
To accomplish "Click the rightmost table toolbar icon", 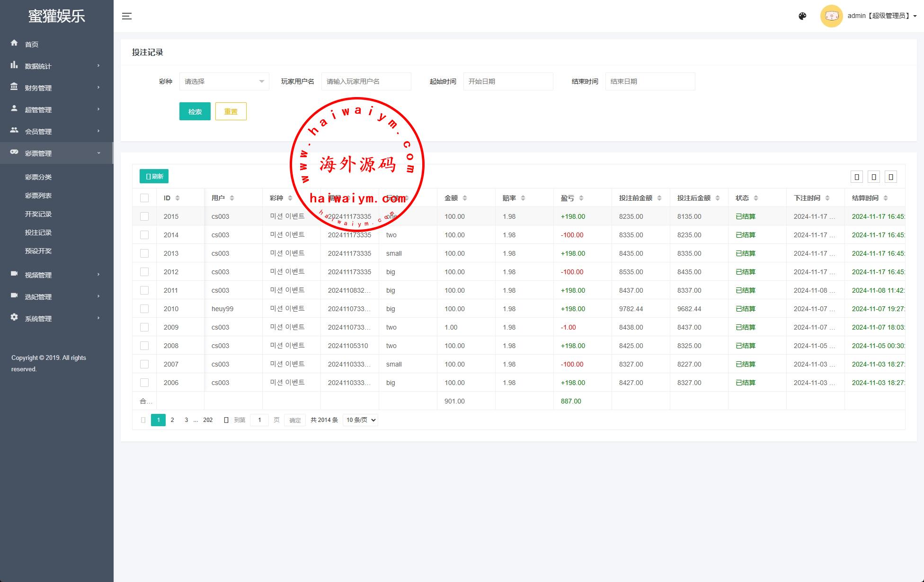I will pos(891,177).
